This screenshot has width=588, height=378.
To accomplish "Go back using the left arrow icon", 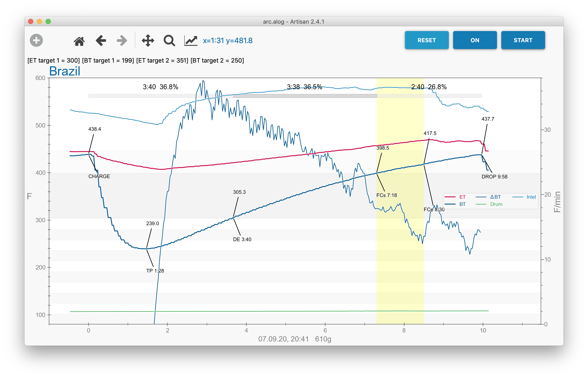I will 100,40.
